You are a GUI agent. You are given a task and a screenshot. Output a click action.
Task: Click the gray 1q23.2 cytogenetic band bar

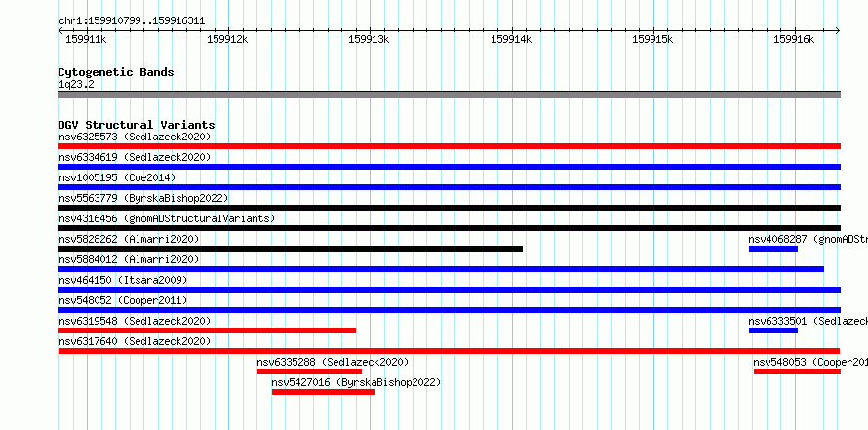point(449,95)
